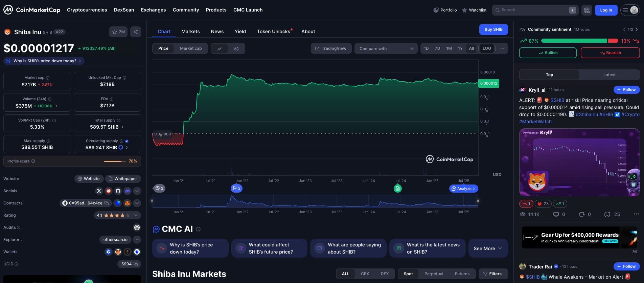Add SHIB to watchlist with star button
This screenshot has width=644, height=283.
coord(118,32)
